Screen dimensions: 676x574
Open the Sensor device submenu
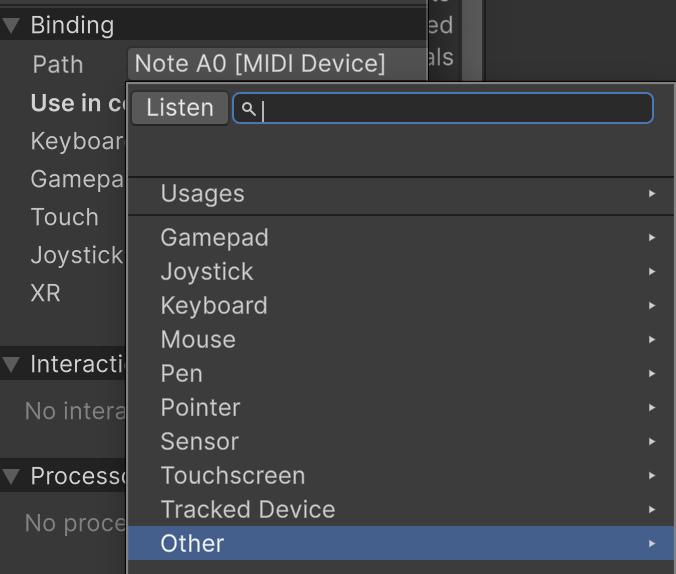(x=200, y=442)
